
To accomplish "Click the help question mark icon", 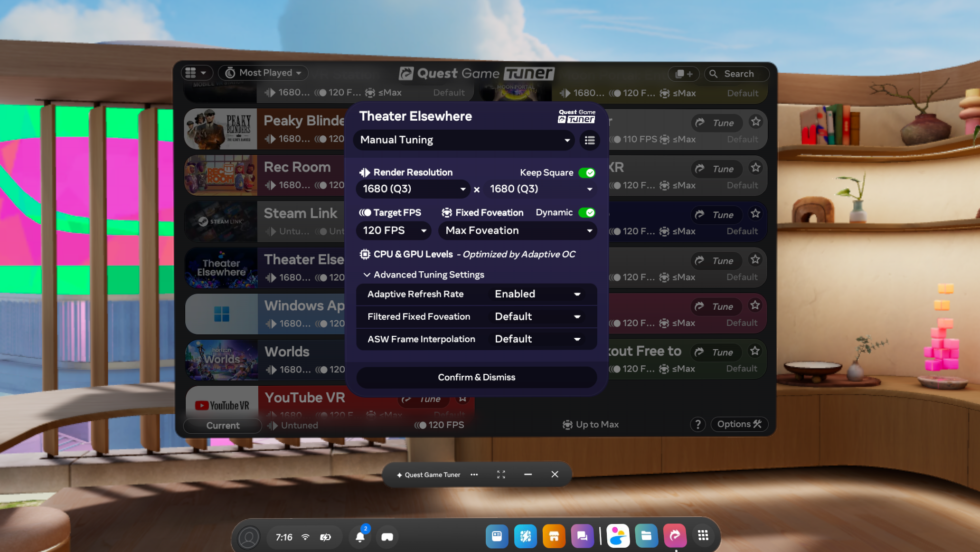I will 697,424.
